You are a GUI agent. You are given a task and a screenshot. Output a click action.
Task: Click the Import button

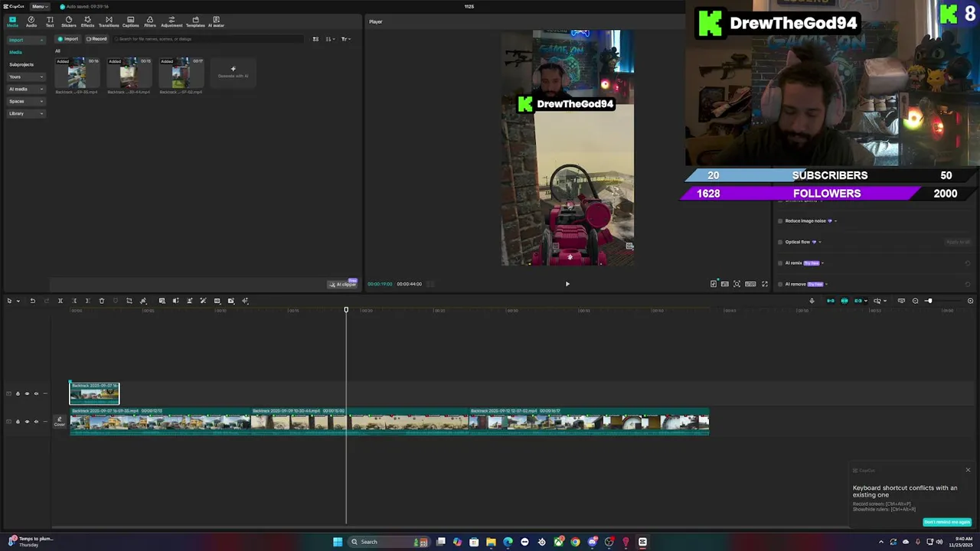[68, 39]
